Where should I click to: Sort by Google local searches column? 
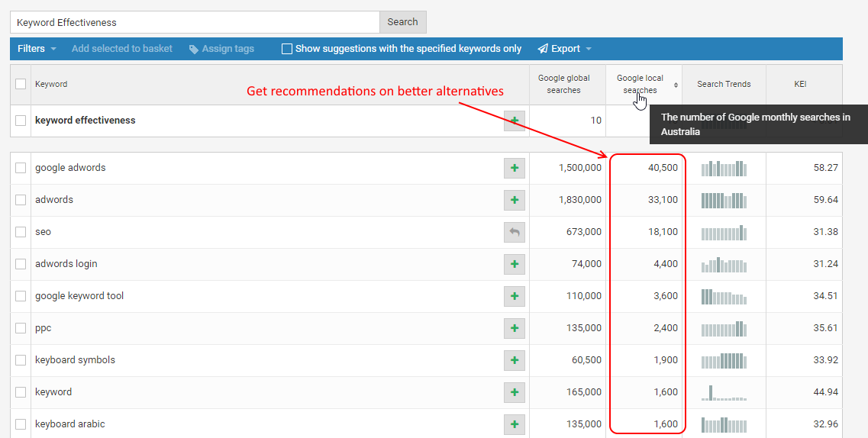coord(640,84)
